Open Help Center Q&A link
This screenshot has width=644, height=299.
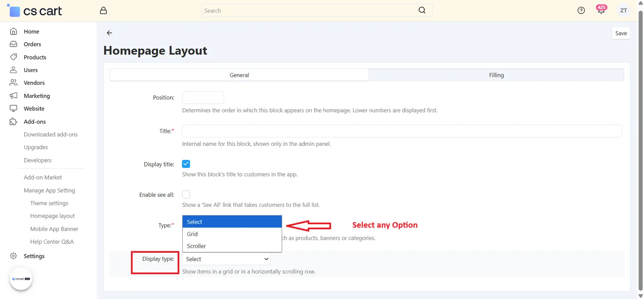pyautogui.click(x=52, y=242)
